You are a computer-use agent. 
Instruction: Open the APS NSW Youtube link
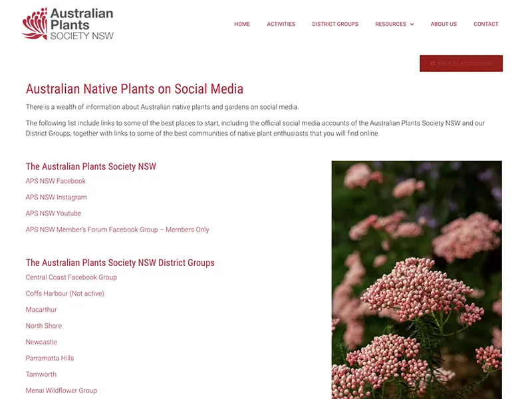pyautogui.click(x=53, y=213)
